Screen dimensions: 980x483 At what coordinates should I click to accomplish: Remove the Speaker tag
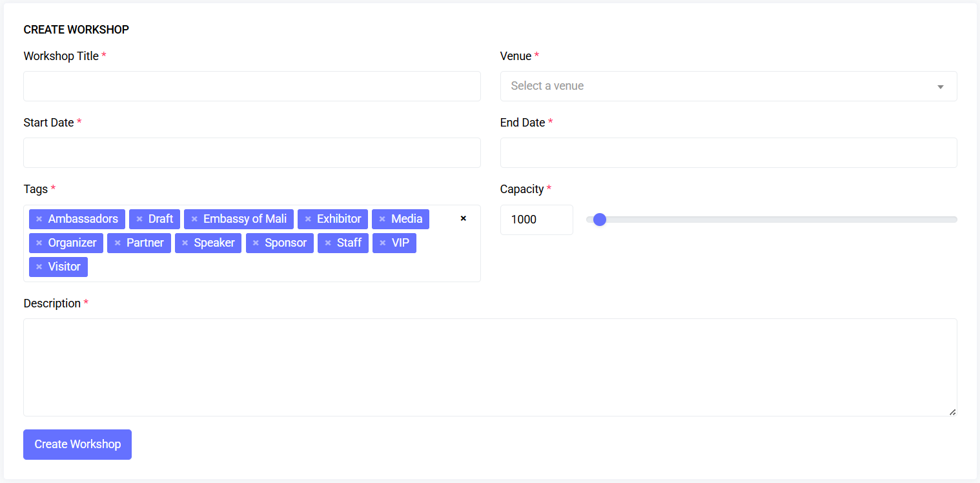click(x=185, y=243)
